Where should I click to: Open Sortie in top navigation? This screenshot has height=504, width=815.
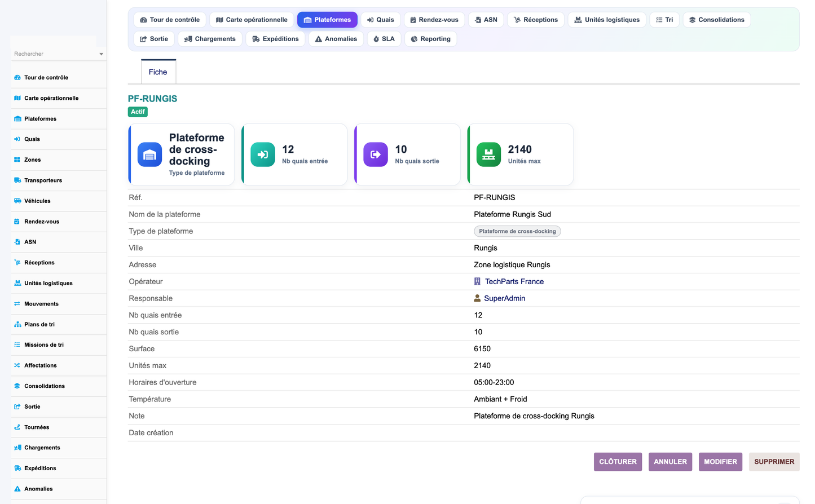pos(154,39)
